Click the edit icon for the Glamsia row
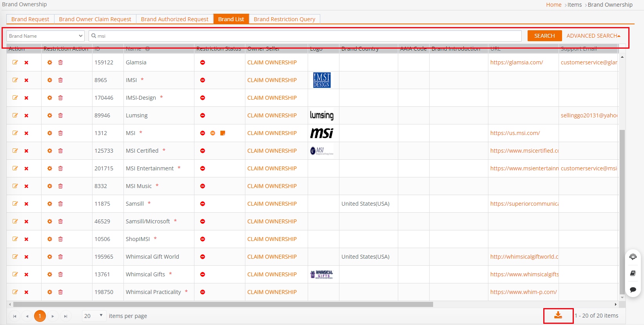Viewport: 644px width, 325px height. point(15,62)
